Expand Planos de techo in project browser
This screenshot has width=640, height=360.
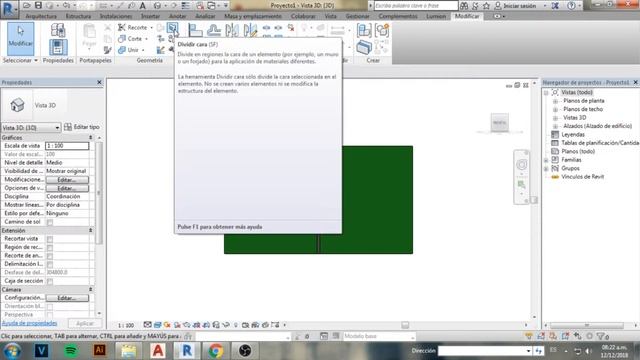click(x=555, y=109)
